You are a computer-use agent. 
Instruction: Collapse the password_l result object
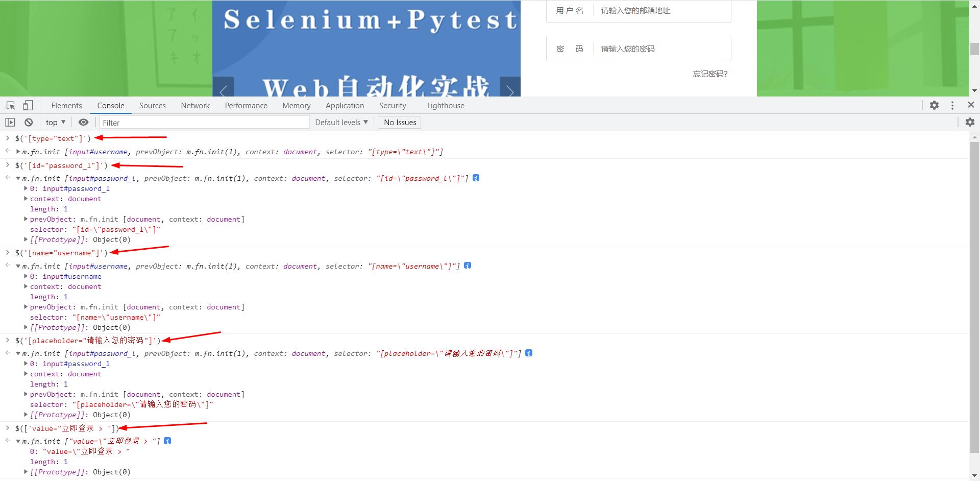(18, 178)
